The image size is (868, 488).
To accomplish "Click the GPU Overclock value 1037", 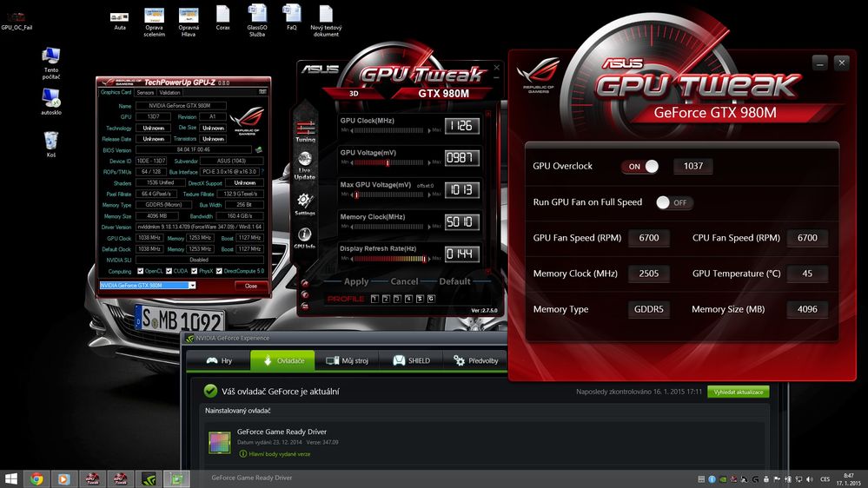I will pyautogui.click(x=693, y=166).
